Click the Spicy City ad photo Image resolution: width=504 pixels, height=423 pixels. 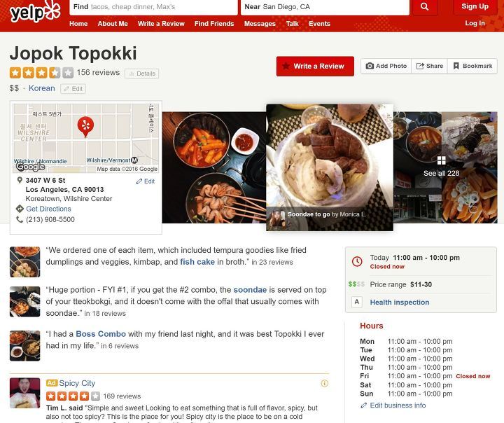tap(25, 393)
